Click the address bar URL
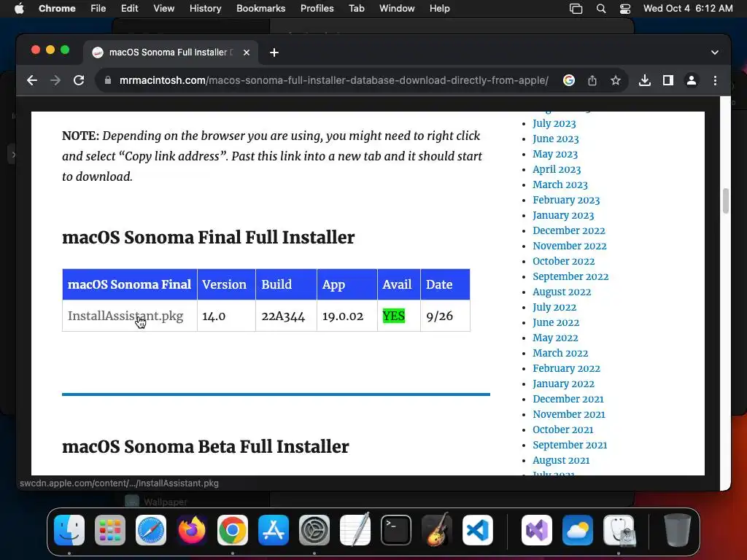 coord(333,80)
